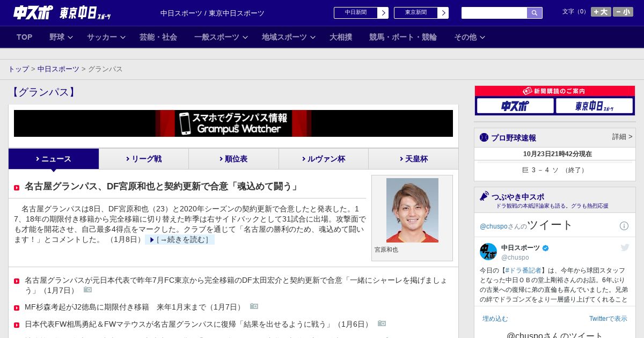Expand the 一般スポーツ dropdown menu

(x=221, y=37)
